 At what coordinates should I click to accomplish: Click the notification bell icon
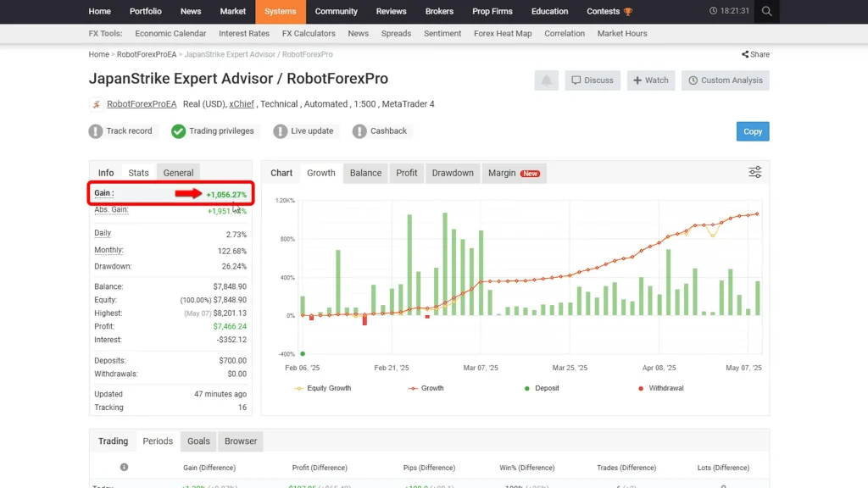[x=547, y=80]
